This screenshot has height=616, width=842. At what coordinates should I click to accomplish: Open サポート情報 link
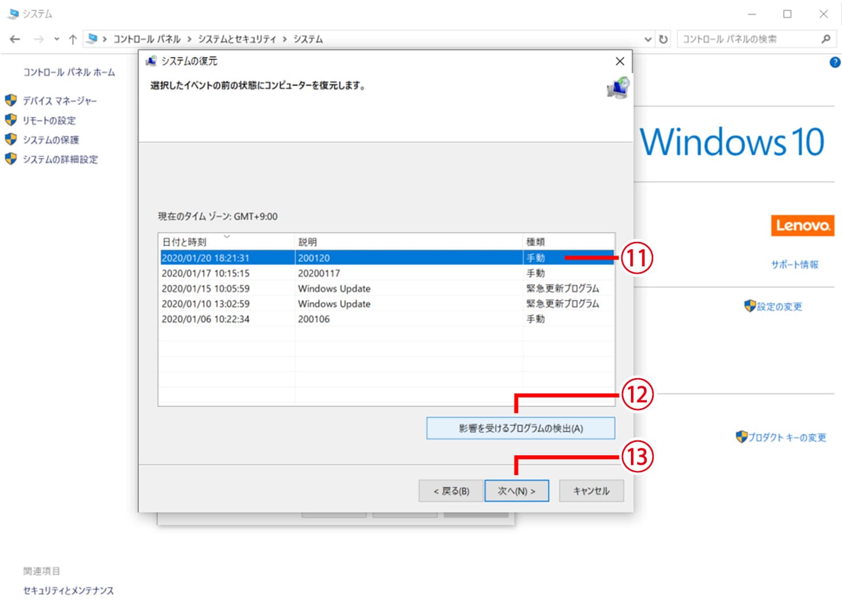coord(795,264)
